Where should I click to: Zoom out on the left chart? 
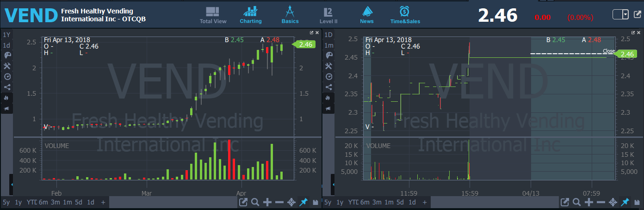pos(279,202)
